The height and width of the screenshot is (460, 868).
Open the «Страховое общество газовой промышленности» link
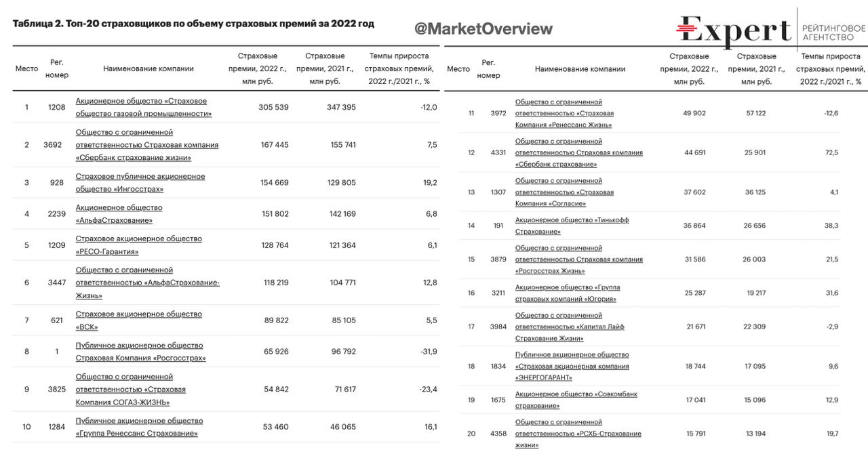(x=143, y=108)
